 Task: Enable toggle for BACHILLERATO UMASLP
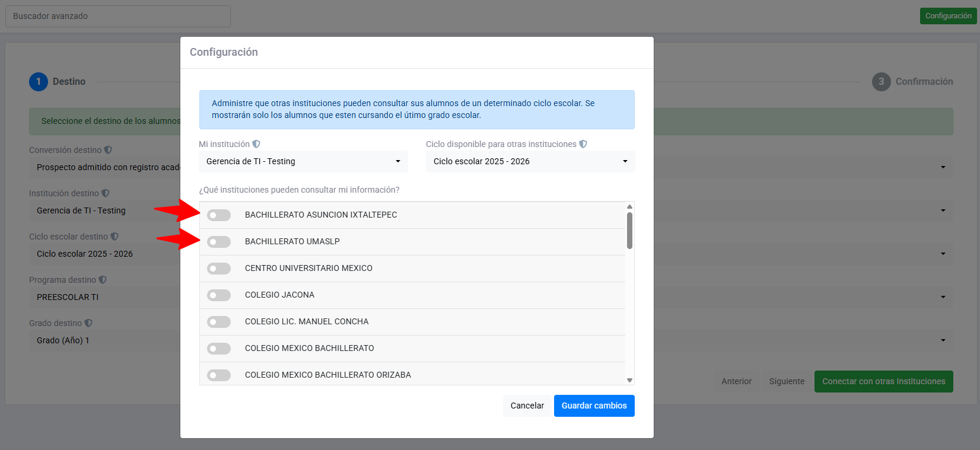tap(219, 241)
